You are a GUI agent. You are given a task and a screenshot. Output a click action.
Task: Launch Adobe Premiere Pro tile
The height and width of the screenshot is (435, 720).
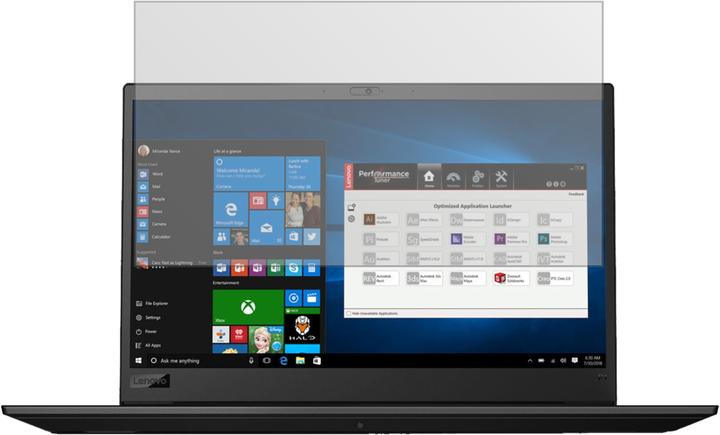[511, 239]
